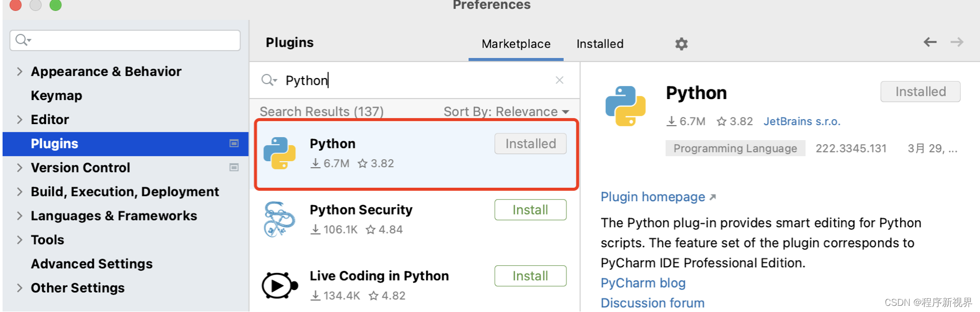The image size is (980, 312).
Task: Focus the plugin search field containing Python
Action: click(414, 80)
